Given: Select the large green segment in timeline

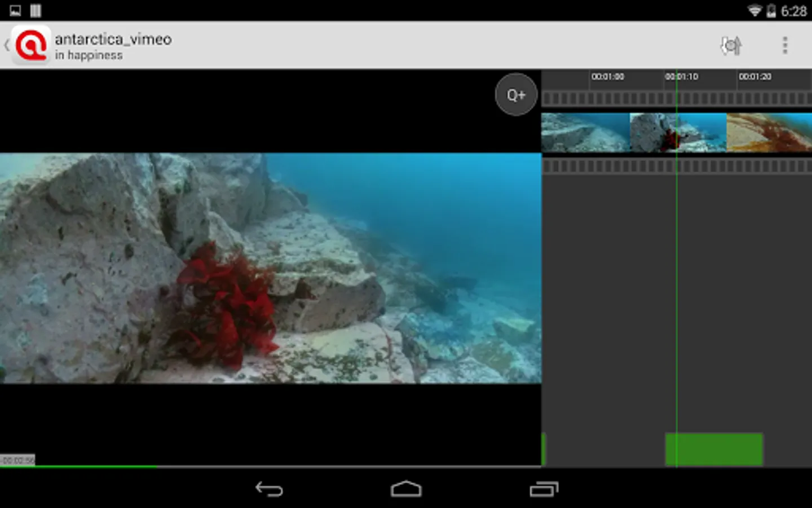Looking at the screenshot, I should [x=714, y=449].
